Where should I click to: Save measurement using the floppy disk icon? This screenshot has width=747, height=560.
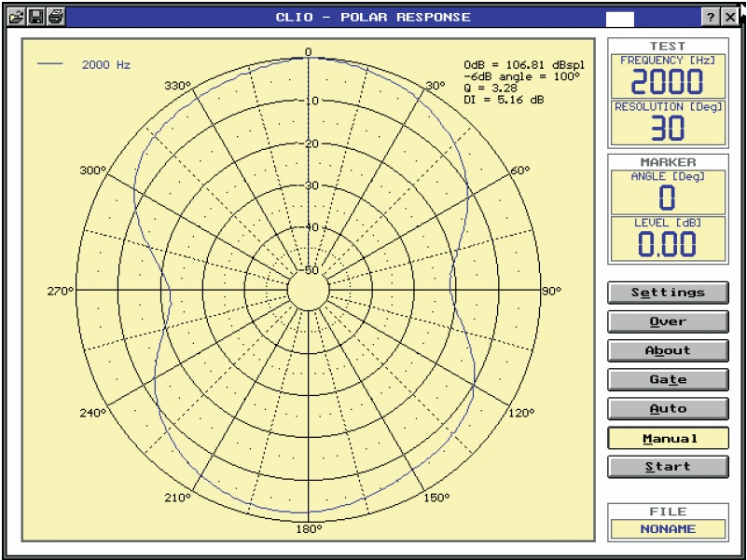(x=36, y=17)
